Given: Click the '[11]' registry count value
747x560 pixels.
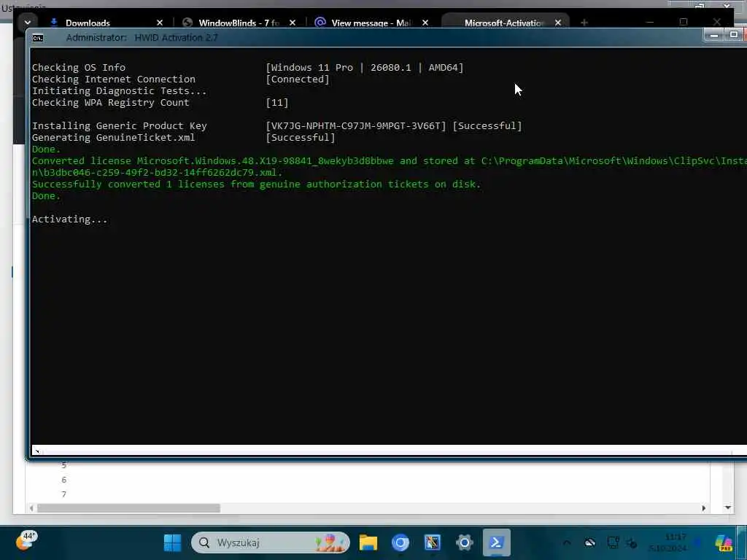Looking at the screenshot, I should [x=276, y=103].
